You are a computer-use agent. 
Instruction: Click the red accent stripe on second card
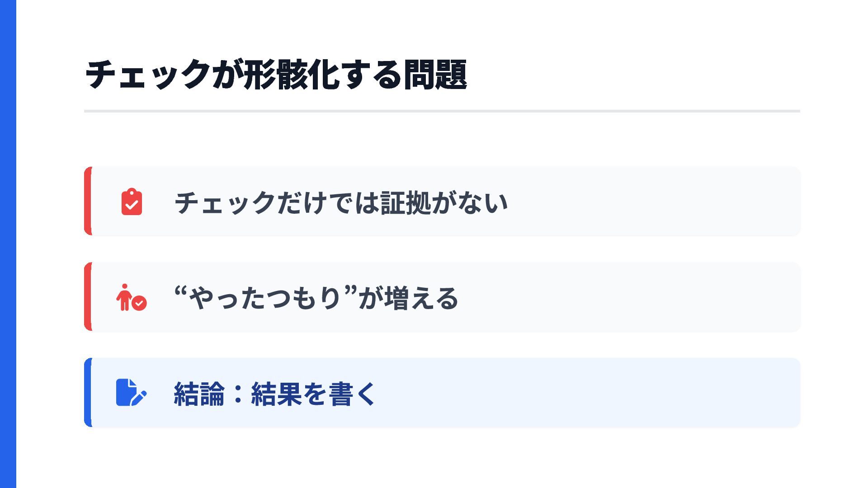tap(88, 296)
